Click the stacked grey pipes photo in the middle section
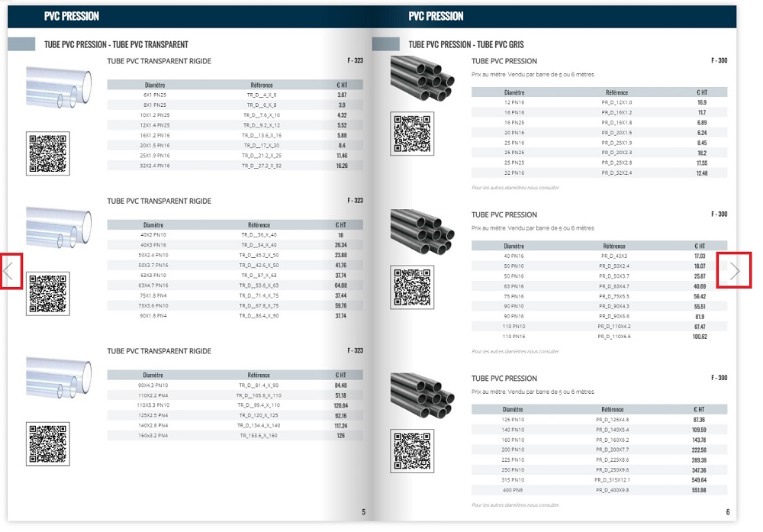 tap(422, 233)
